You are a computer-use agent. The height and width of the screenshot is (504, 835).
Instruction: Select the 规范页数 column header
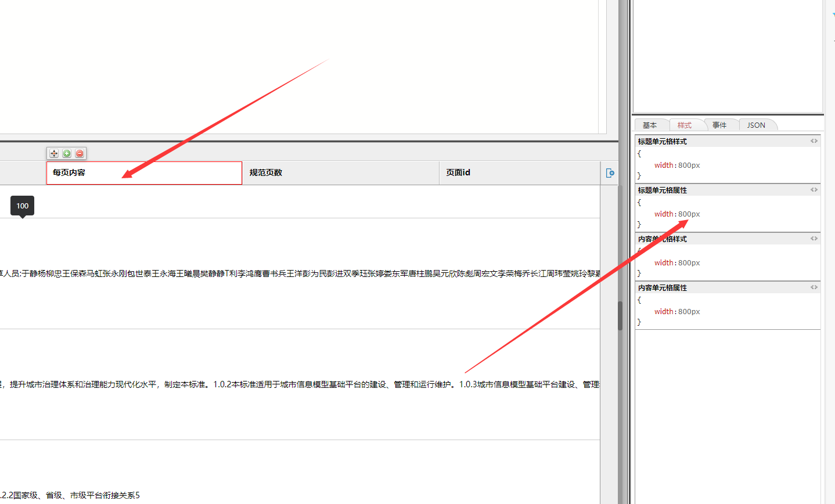click(341, 173)
